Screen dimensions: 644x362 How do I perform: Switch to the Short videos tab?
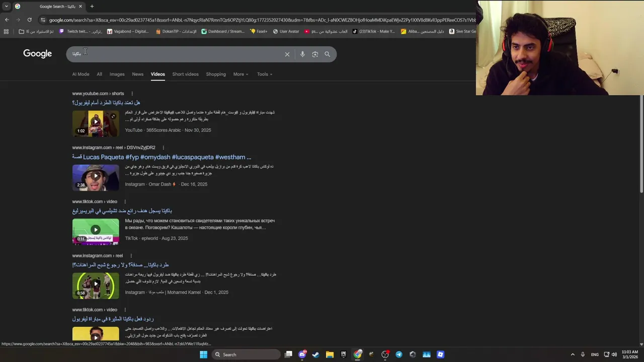(x=185, y=74)
